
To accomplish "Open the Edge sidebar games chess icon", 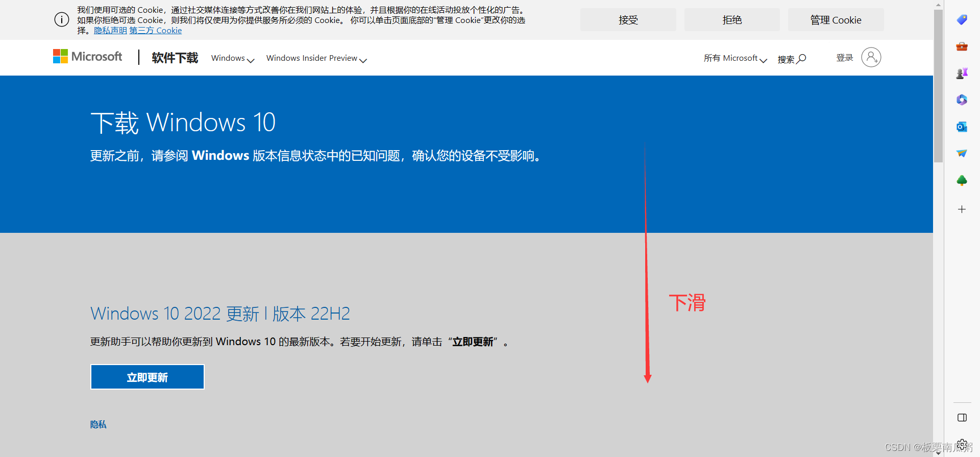I will [x=962, y=74].
